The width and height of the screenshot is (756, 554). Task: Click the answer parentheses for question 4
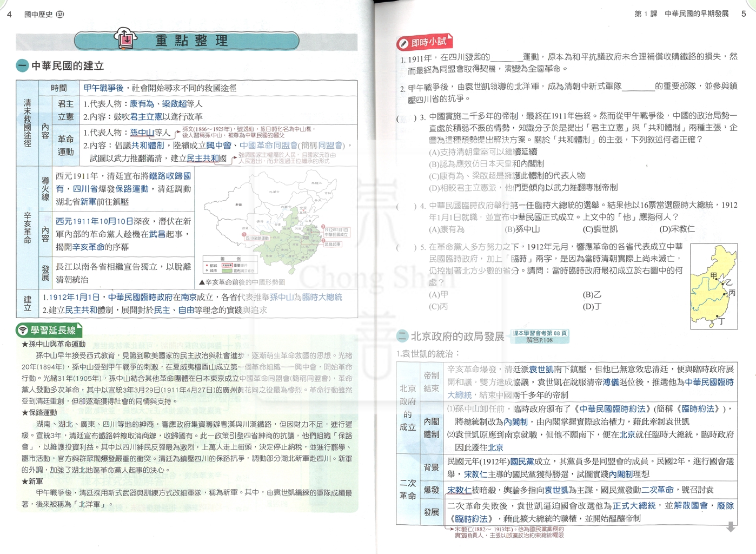click(407, 206)
